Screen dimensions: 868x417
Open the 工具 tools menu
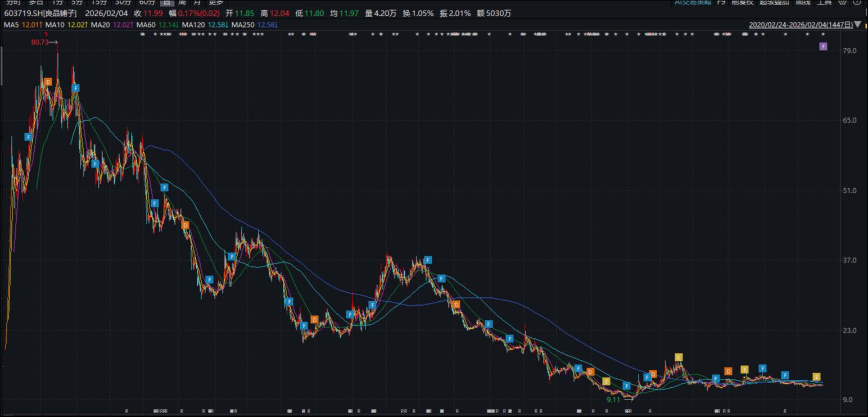click(x=824, y=2)
